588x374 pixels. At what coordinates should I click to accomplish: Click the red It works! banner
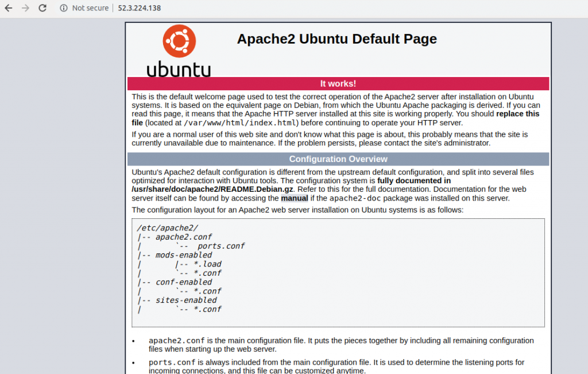[338, 84]
